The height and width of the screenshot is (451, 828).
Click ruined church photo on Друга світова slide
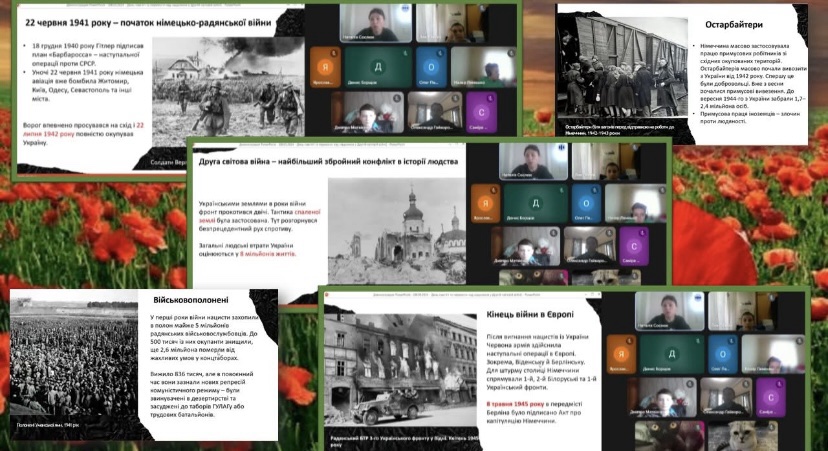coord(397,231)
